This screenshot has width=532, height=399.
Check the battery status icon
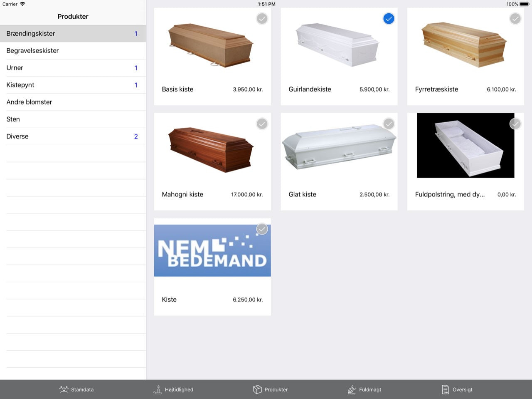[x=524, y=4]
